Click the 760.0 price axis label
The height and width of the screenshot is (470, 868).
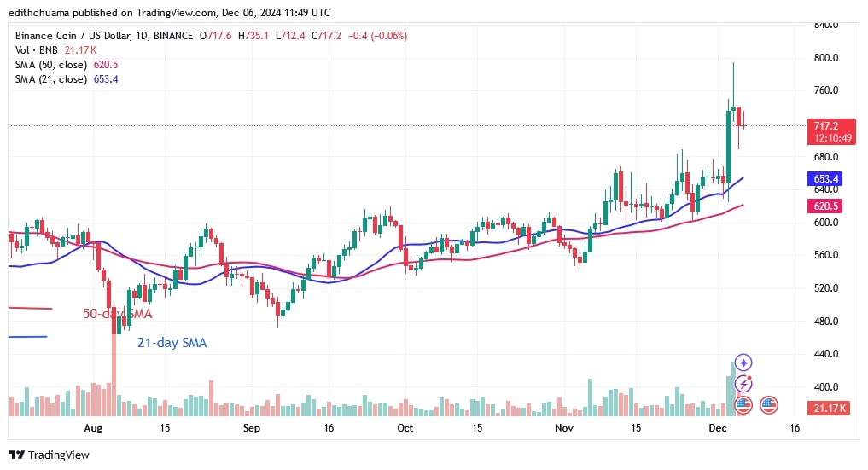(826, 90)
